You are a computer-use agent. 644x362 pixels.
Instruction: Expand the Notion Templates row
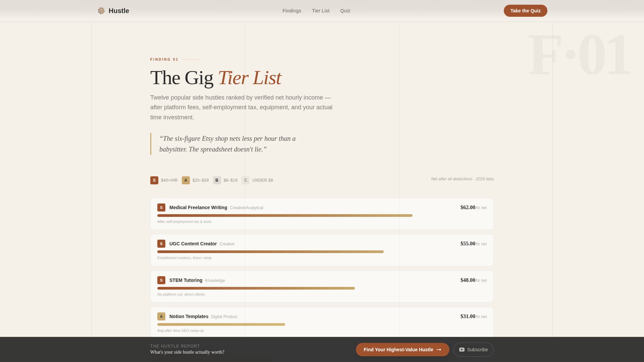(x=322, y=320)
